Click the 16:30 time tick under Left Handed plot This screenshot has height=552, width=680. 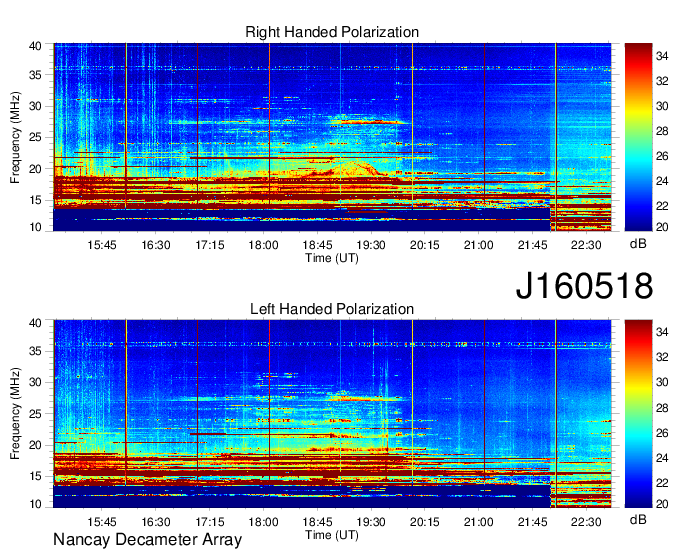(x=156, y=522)
